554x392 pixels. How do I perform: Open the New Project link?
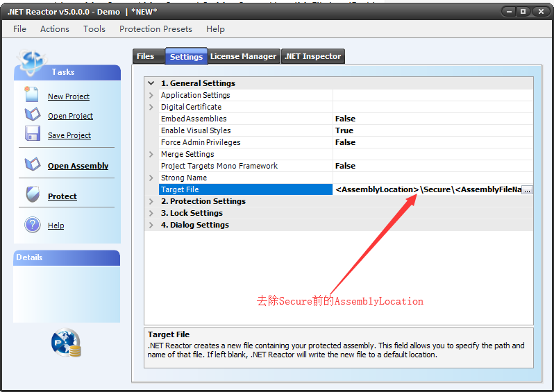(x=69, y=96)
